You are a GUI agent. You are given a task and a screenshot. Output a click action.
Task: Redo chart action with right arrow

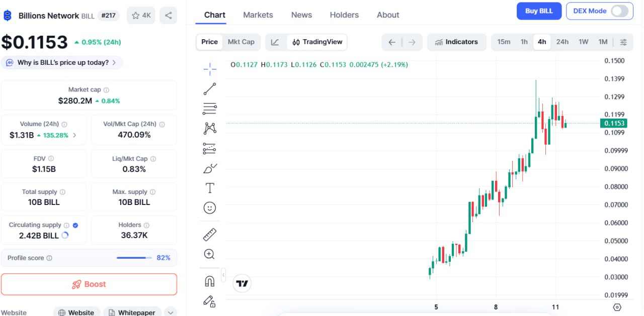[412, 42]
